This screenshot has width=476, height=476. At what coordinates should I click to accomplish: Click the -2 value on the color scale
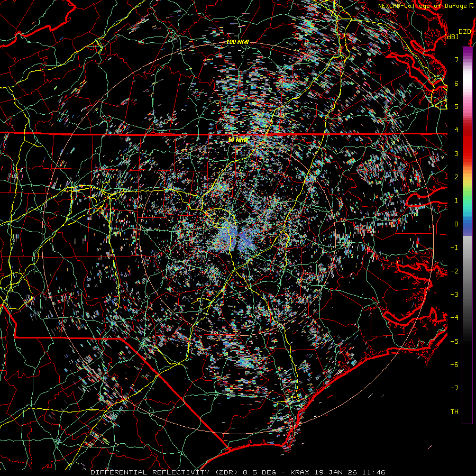[x=454, y=271]
